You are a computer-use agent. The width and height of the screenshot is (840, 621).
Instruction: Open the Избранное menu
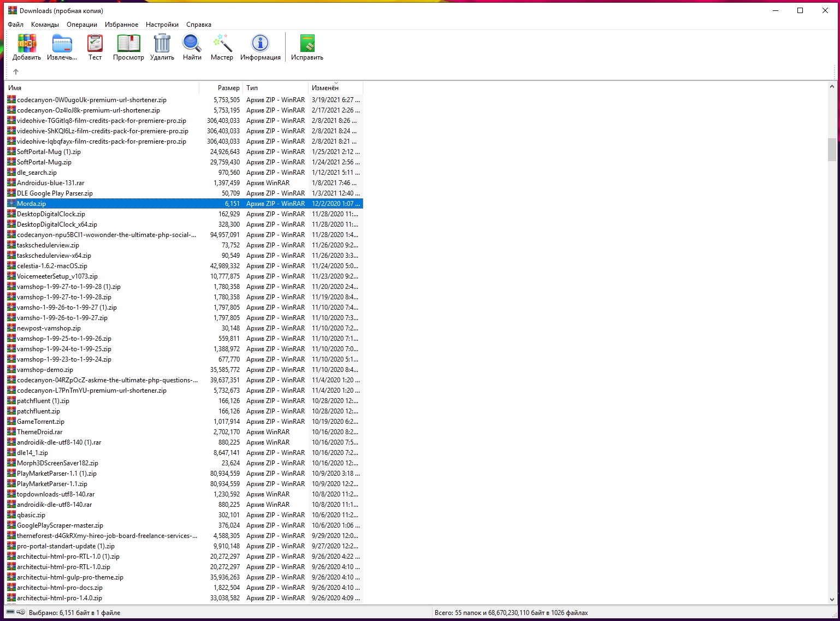[x=122, y=25]
